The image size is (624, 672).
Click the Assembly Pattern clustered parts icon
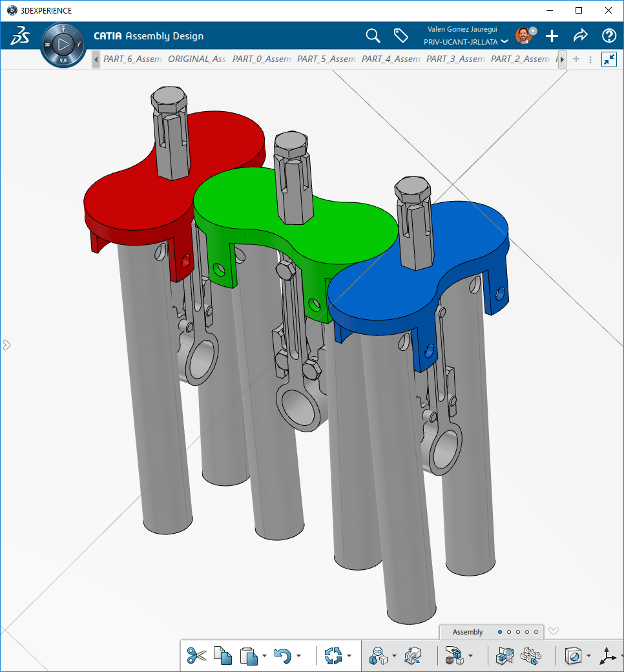pos(531,656)
